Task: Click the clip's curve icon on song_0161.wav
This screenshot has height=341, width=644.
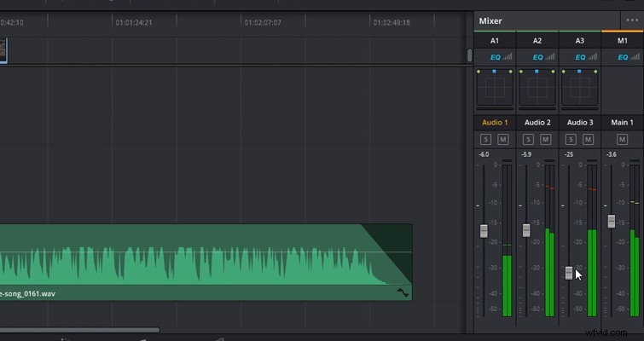Action: (403, 293)
